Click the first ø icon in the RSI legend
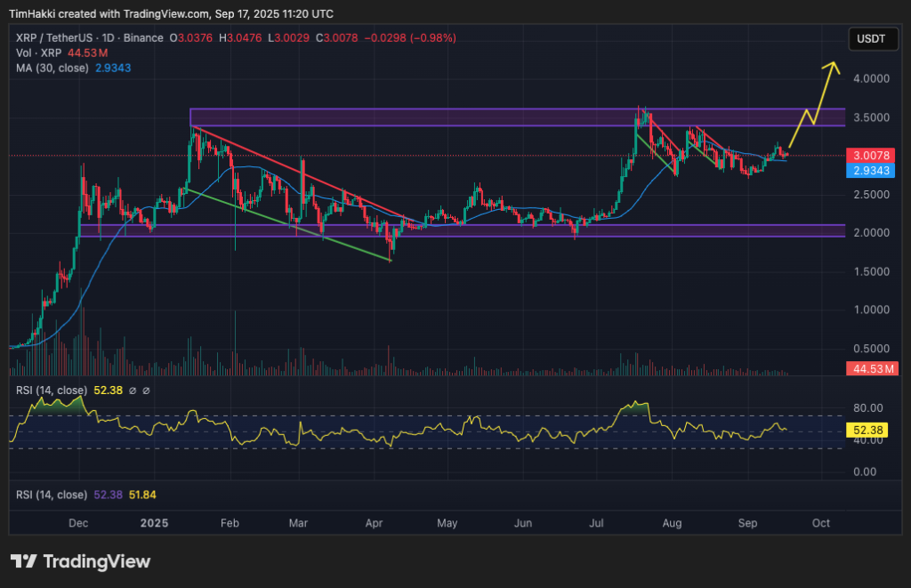Image resolution: width=911 pixels, height=588 pixels. click(x=132, y=391)
